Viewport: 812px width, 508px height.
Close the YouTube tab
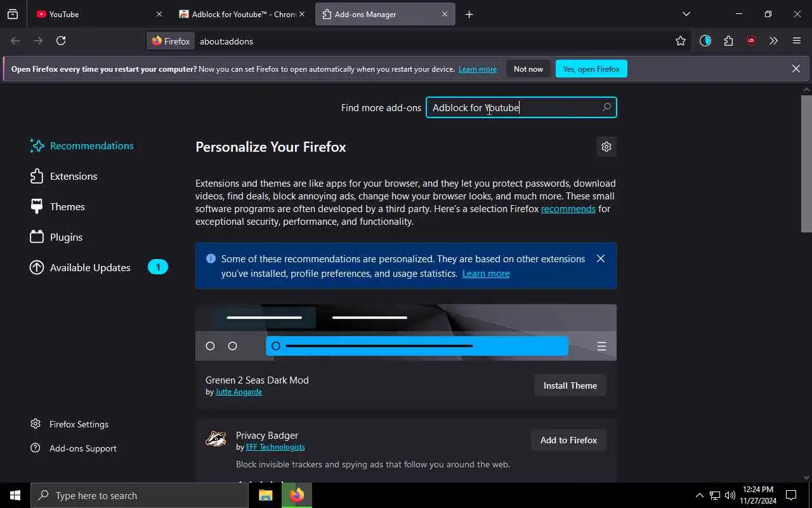pos(159,14)
